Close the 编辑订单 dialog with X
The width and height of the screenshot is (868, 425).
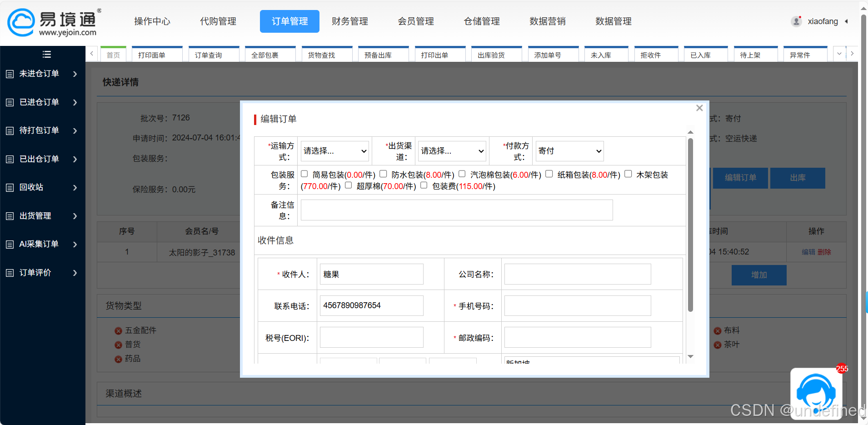click(699, 108)
